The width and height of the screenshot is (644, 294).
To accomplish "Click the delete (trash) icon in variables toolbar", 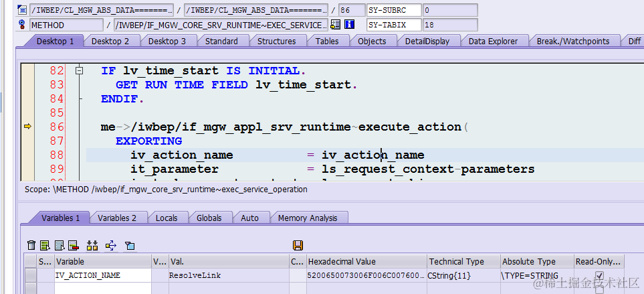I will pos(31,246).
